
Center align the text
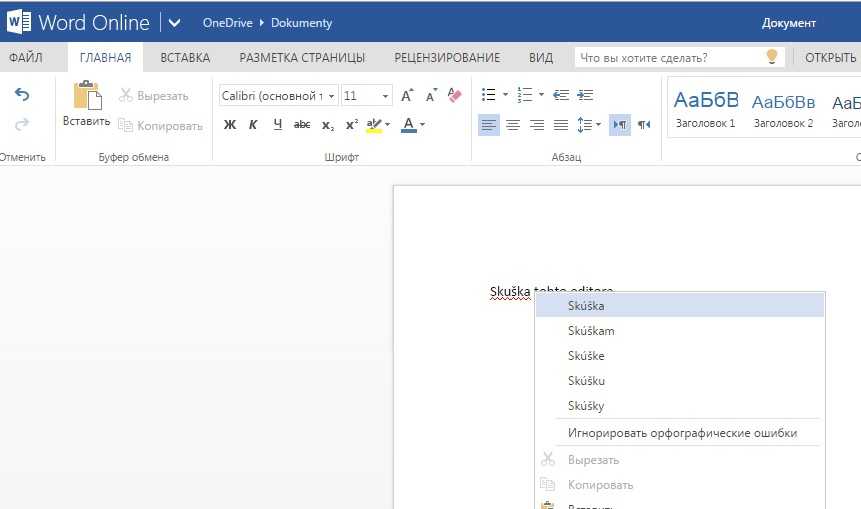pyautogui.click(x=513, y=125)
